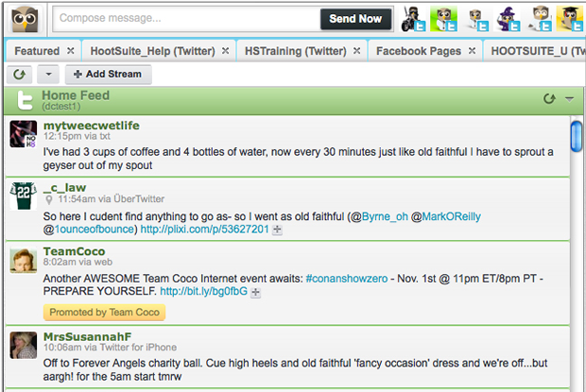Screen dimensions: 586x392
Task: Select the third owl Twitter profile avatar
Action: tap(476, 19)
